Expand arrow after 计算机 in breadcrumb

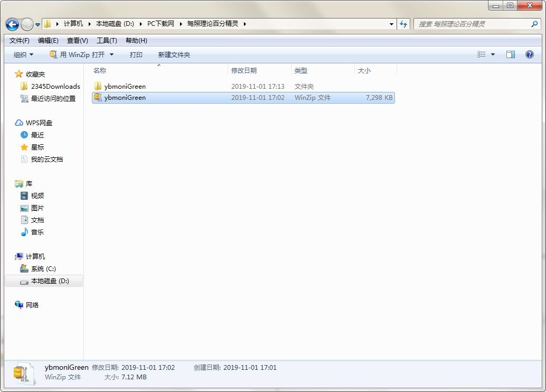[x=89, y=24]
